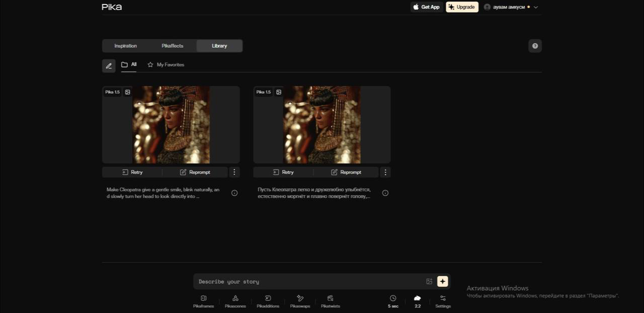Open more options for English-prompt video
Image resolution: width=644 pixels, height=313 pixels.
click(234, 172)
